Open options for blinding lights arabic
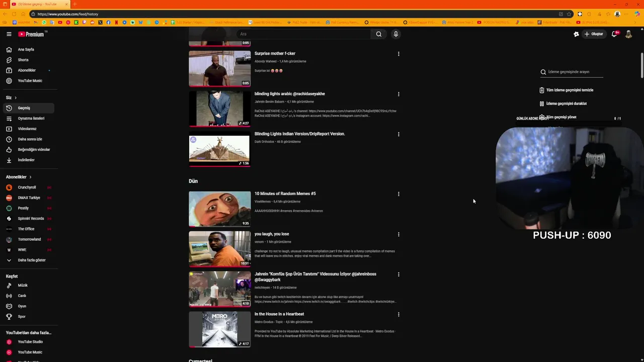The image size is (644, 362). tap(398, 94)
